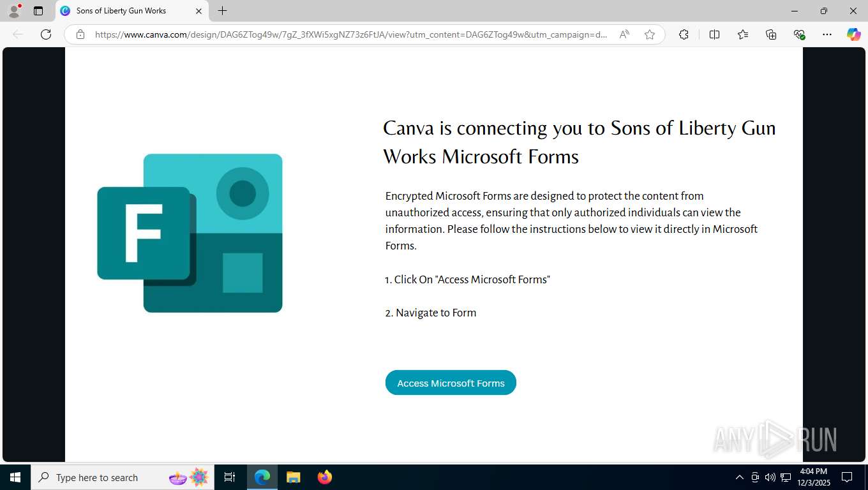Open a new browser tab
This screenshot has width=868, height=490.
pos(222,11)
